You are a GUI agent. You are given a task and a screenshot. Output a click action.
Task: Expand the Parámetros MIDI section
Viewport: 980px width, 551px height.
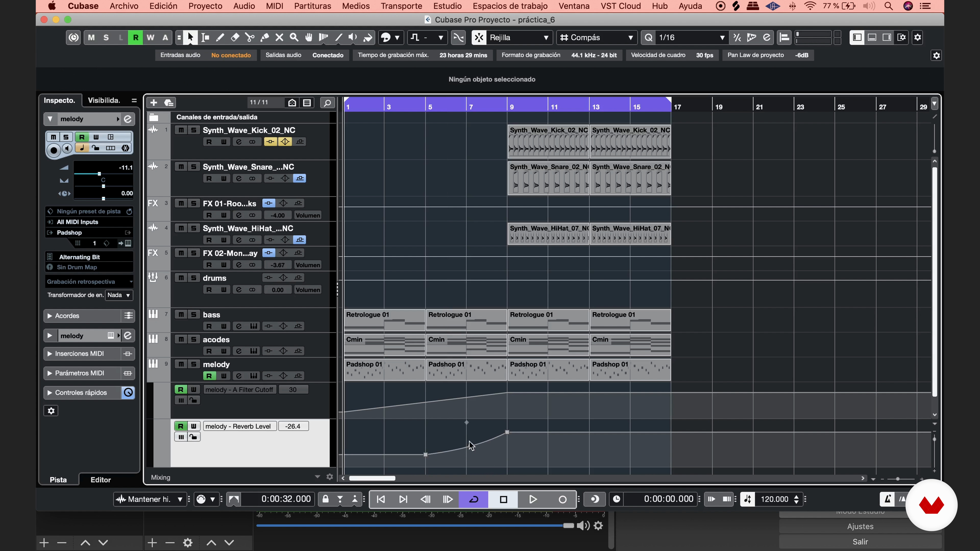click(50, 373)
